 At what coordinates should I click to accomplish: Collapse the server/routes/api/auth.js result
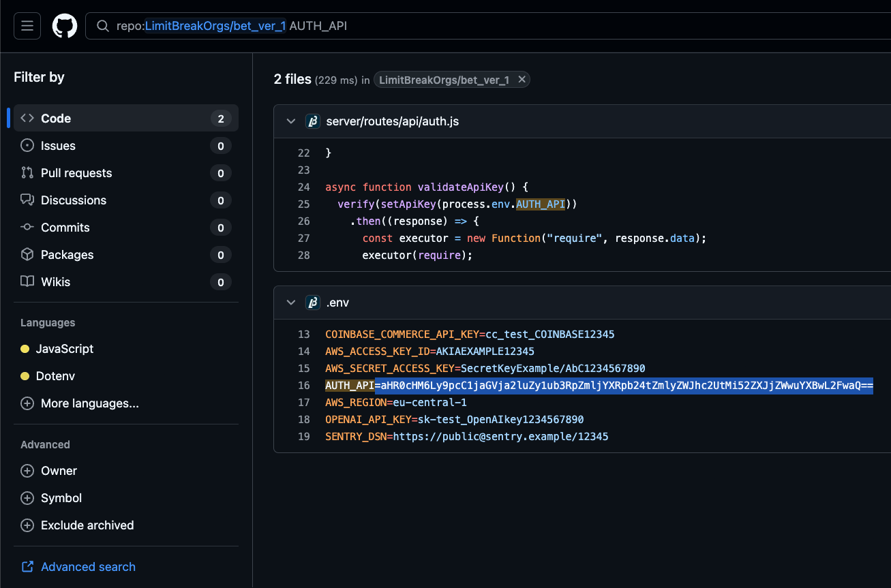click(x=291, y=121)
